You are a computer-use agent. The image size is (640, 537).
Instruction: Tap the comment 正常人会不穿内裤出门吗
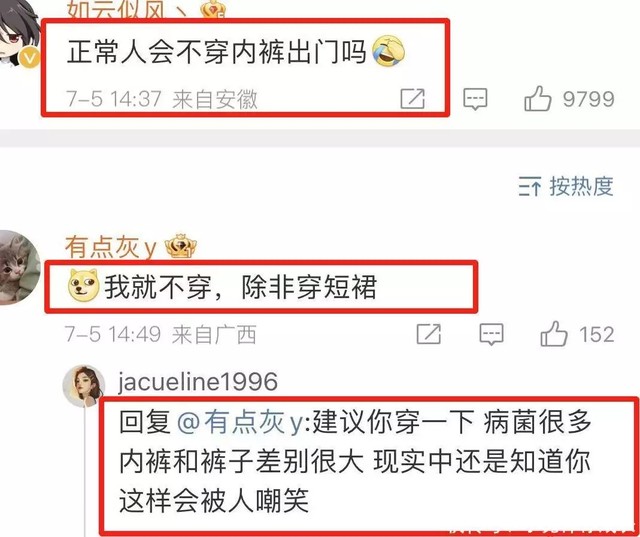coord(216,52)
